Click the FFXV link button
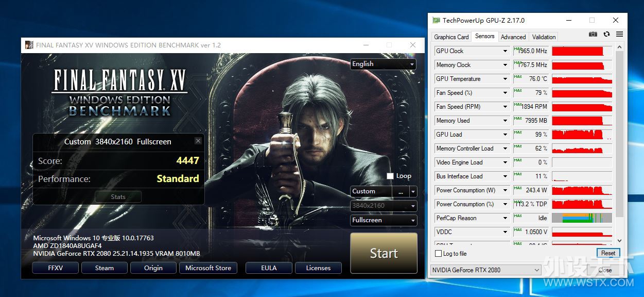The height and width of the screenshot is (297, 644). pyautogui.click(x=56, y=268)
